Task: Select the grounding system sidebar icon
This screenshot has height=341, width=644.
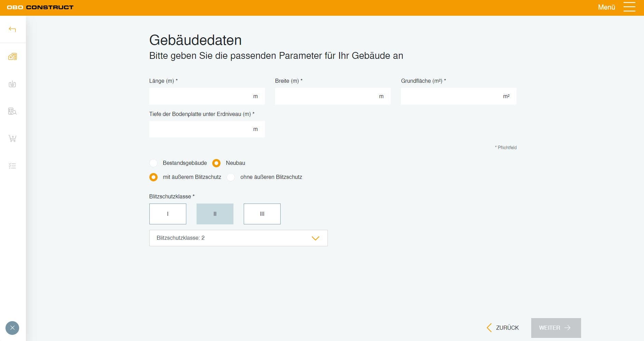Action: [x=12, y=84]
